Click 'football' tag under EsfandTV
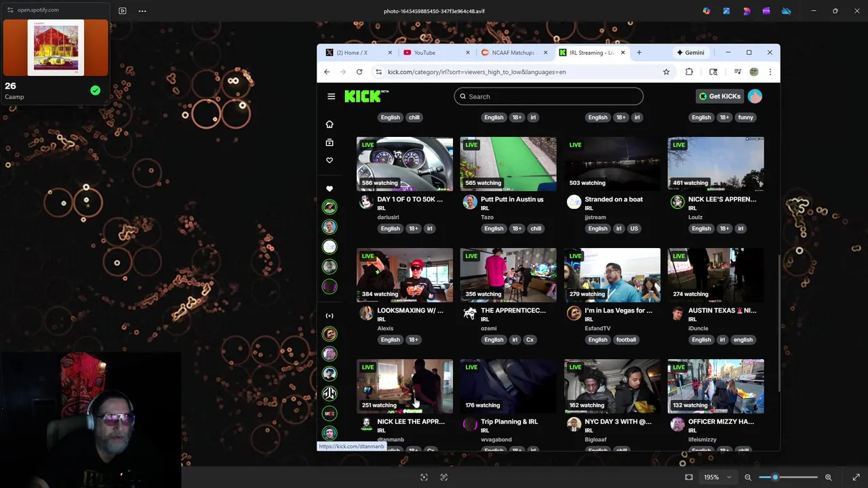This screenshot has width=868, height=488. (x=626, y=340)
